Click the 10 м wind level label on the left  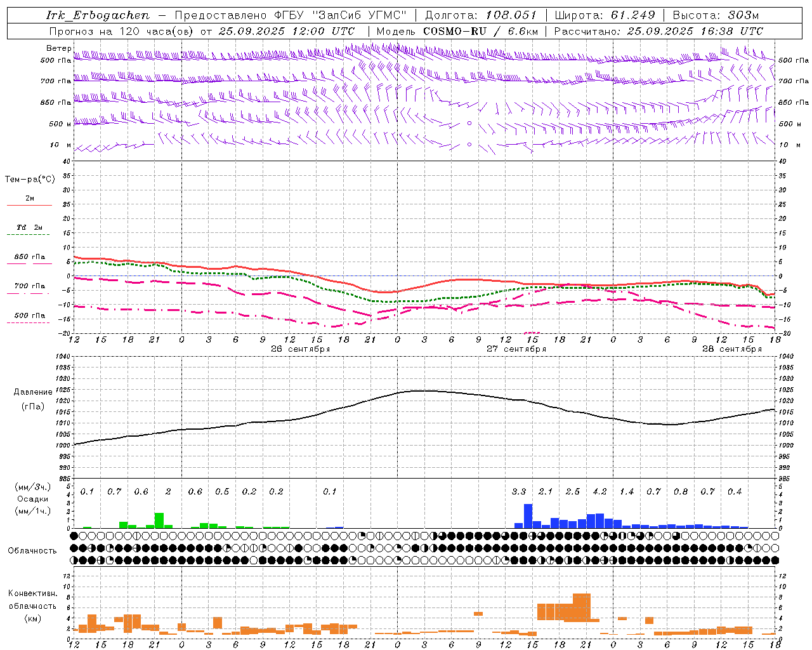[x=61, y=145]
